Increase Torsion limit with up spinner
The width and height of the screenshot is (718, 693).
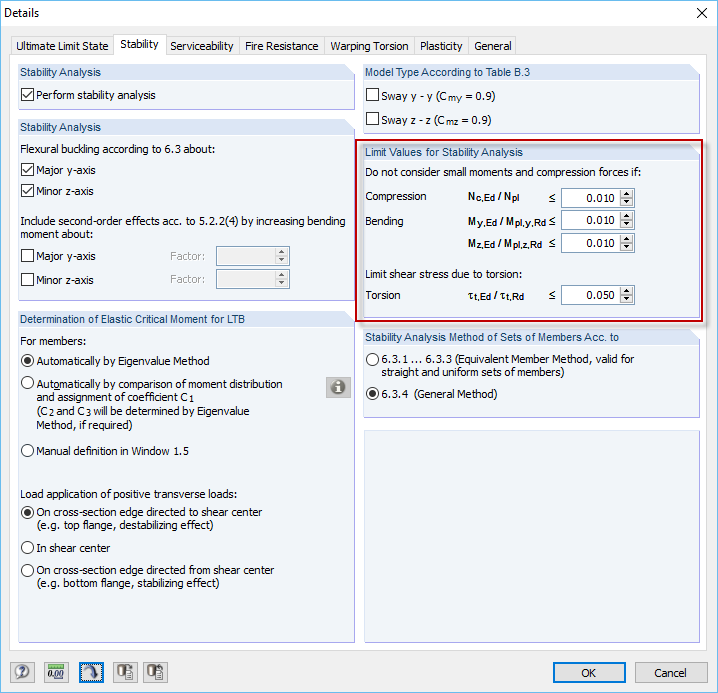(x=626, y=291)
